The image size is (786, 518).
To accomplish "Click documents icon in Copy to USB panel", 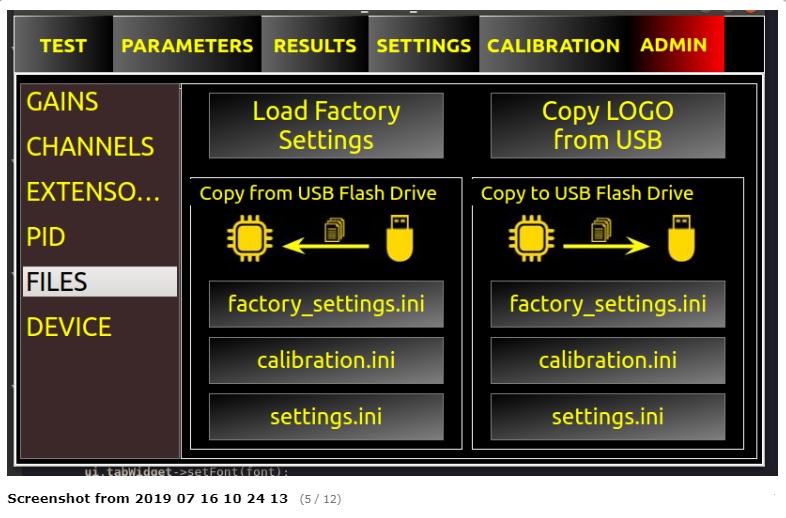I will (602, 230).
